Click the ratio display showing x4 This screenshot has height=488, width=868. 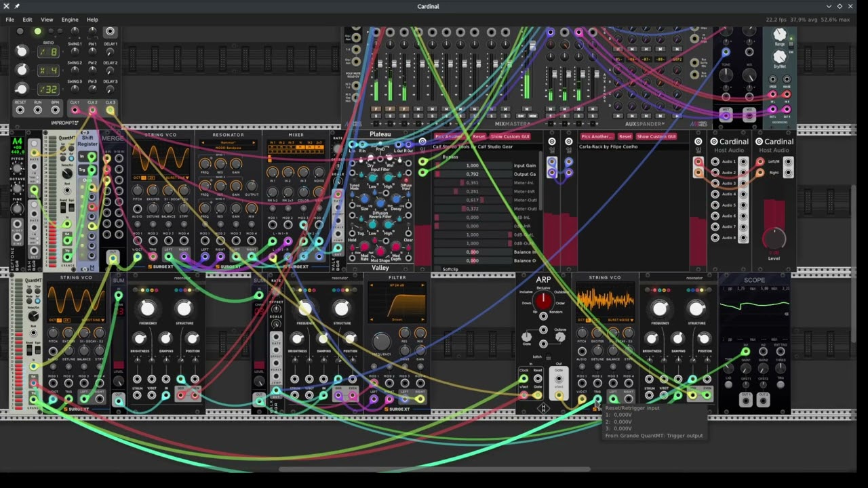[x=48, y=70]
